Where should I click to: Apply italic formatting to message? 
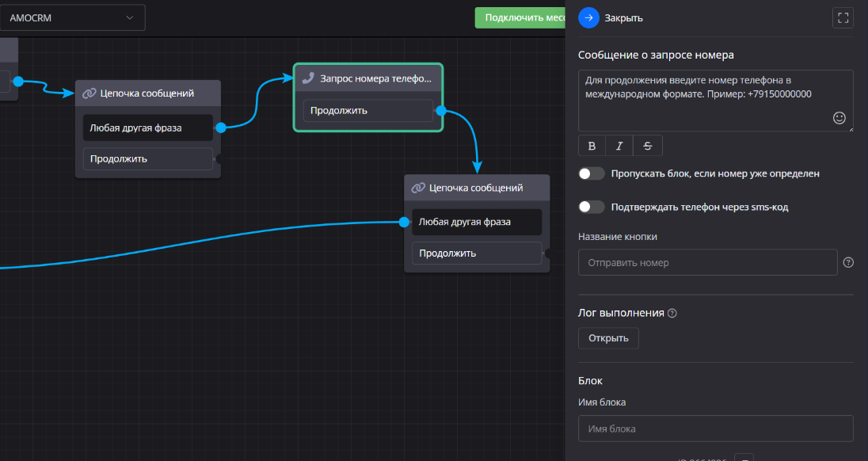(619, 146)
